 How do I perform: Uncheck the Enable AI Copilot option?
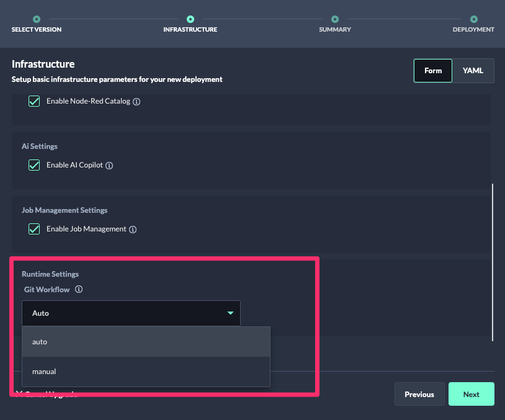click(34, 165)
